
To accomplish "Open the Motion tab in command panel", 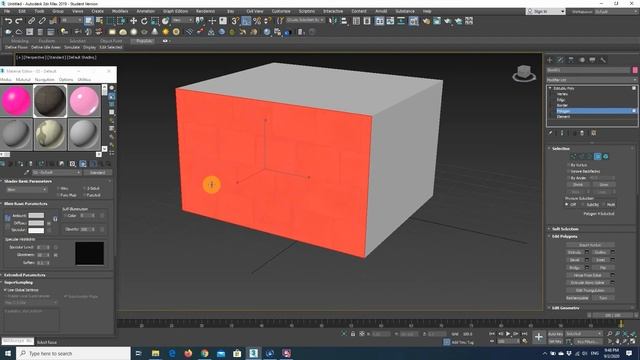I will point(582,60).
